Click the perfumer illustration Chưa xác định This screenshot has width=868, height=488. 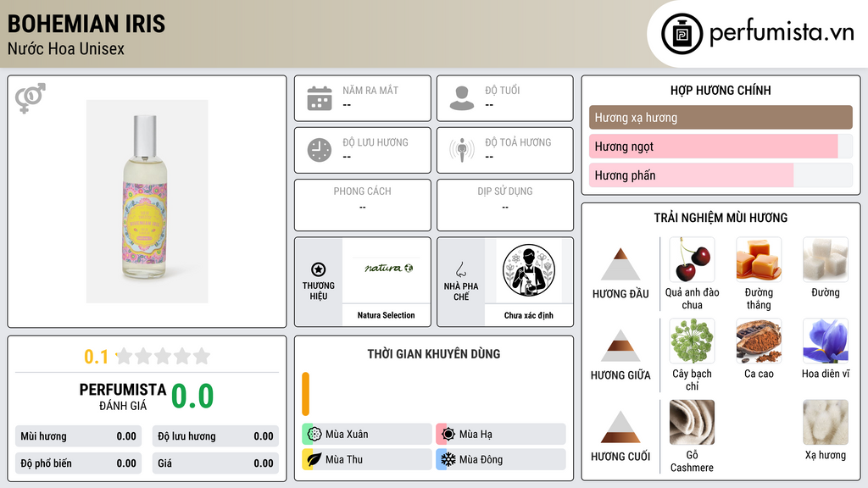[x=529, y=270]
